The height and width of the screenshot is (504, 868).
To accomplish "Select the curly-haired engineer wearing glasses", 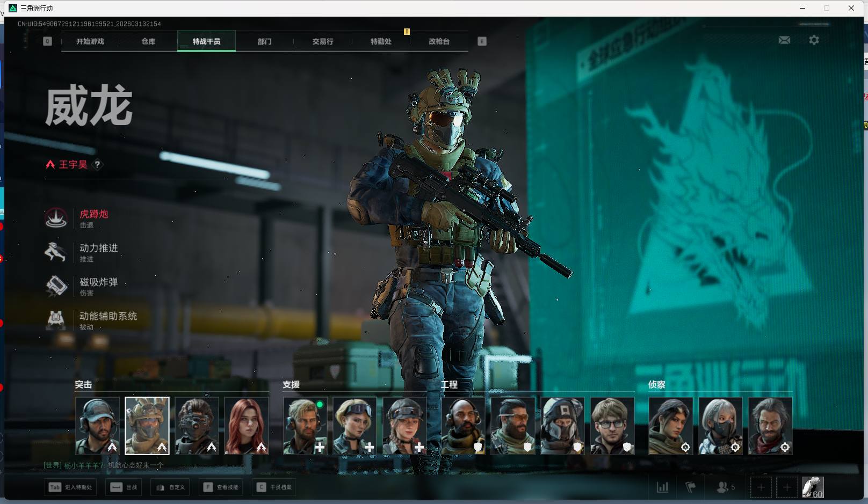I will [612, 426].
